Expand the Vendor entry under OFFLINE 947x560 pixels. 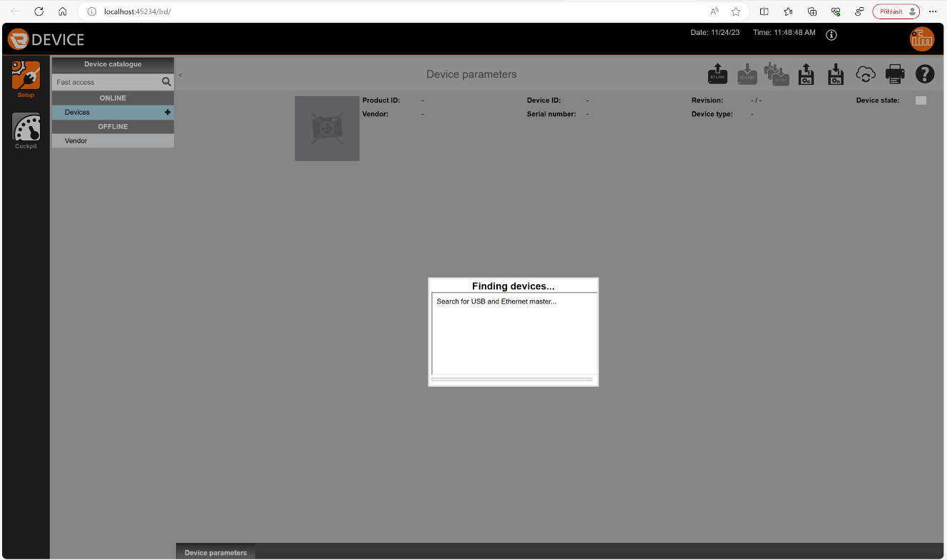click(76, 141)
